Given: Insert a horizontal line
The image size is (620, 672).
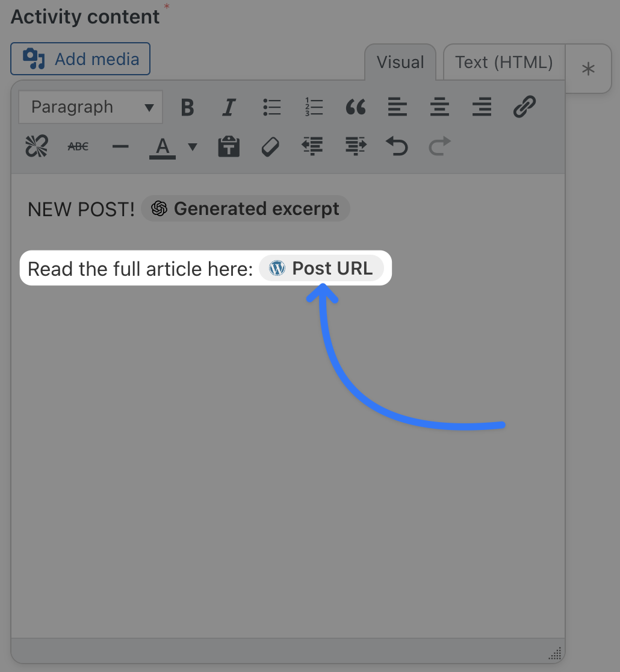Looking at the screenshot, I should coord(120,146).
